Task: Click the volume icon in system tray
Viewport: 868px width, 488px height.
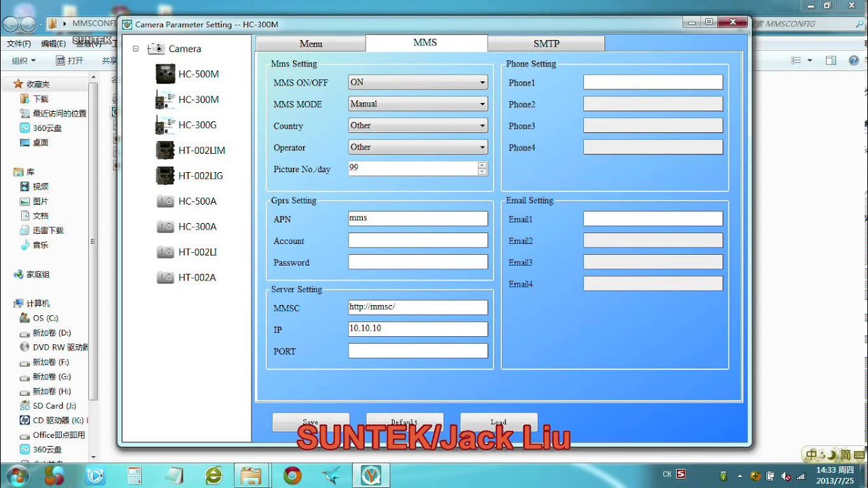Action: pos(785,476)
